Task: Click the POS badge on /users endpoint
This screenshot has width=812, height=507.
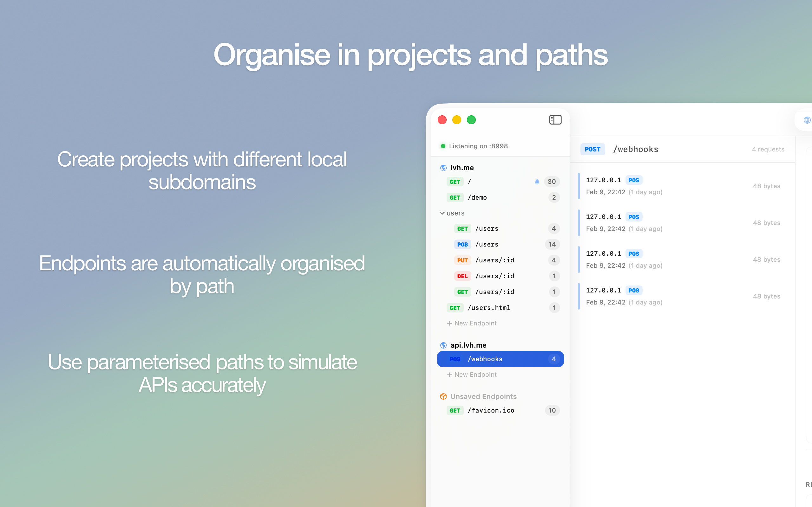Action: click(x=462, y=244)
